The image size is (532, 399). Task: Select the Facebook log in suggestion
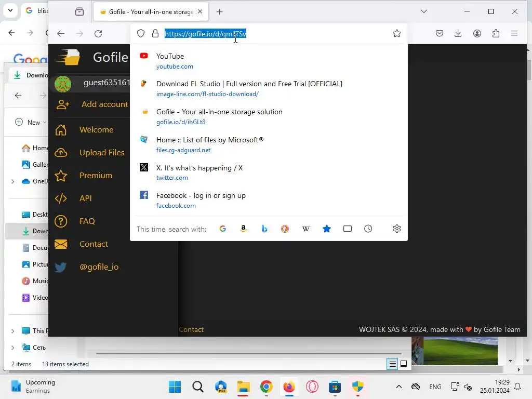(x=269, y=200)
